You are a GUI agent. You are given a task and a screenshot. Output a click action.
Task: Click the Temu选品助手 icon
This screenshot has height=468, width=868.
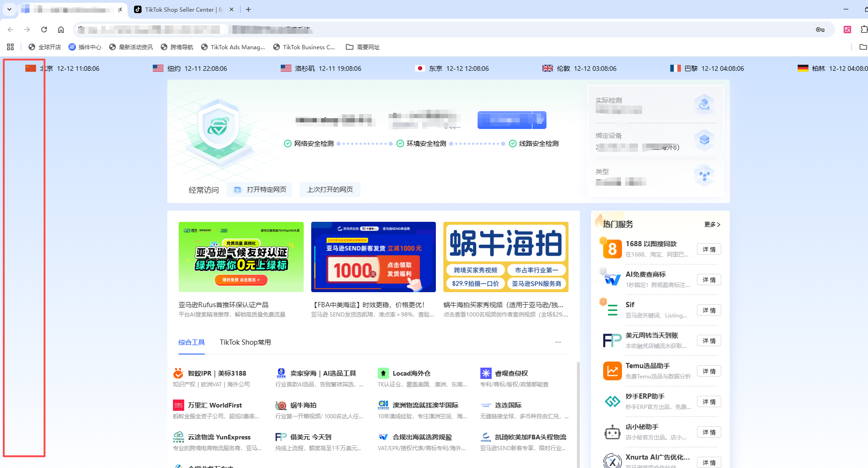tap(612, 371)
